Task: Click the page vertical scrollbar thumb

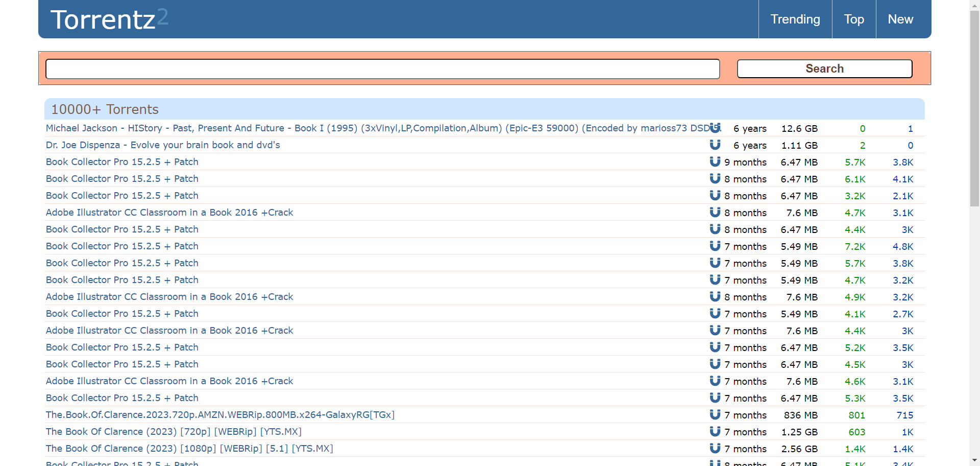Action: coord(974,108)
